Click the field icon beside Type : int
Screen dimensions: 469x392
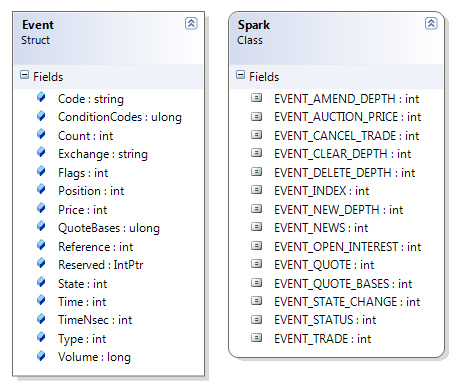click(41, 337)
